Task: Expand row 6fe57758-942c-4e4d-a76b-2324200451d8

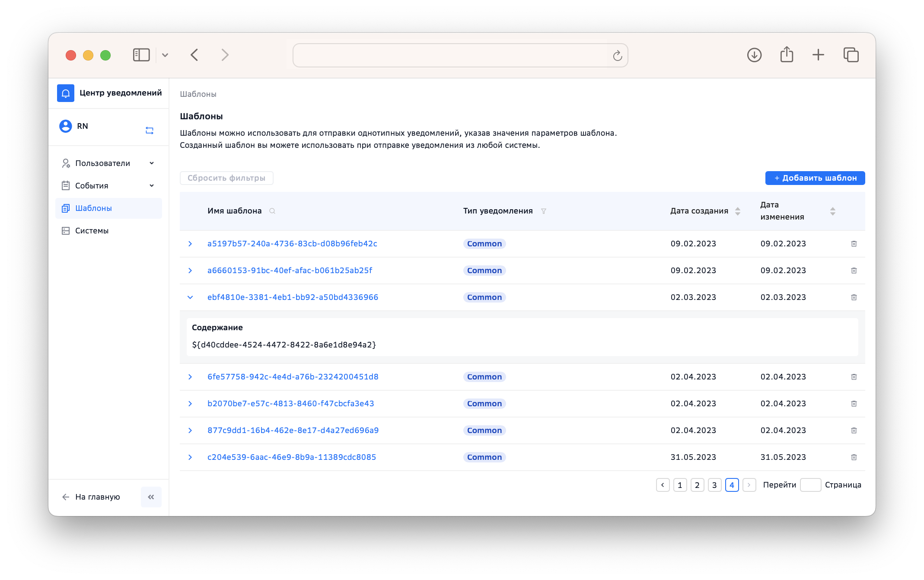Action: pos(190,377)
